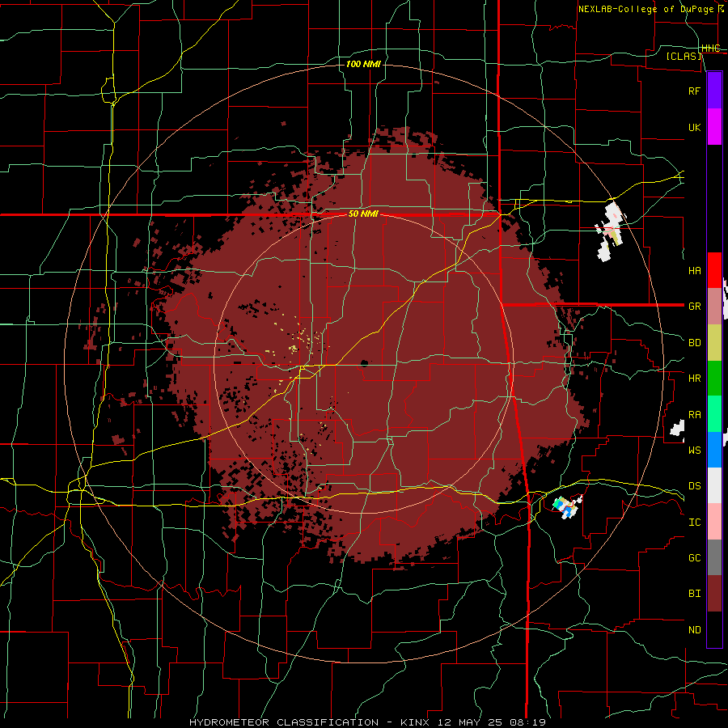Click the 50 NMI range ring label
728x728 pixels.
[x=363, y=214]
